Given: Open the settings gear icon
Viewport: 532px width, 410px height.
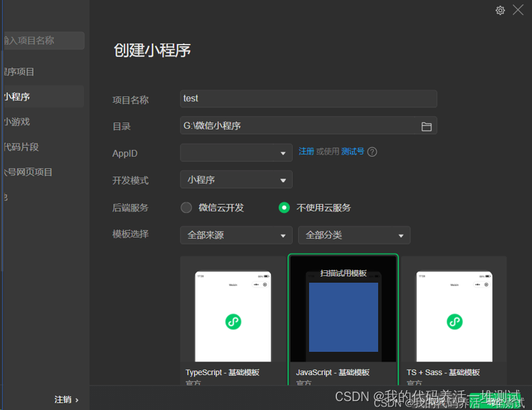Looking at the screenshot, I should pos(500,10).
